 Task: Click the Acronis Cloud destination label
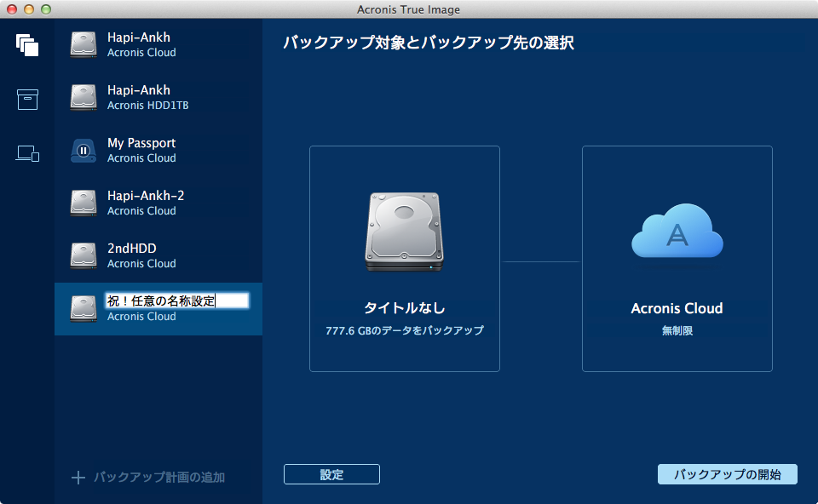[x=677, y=308]
